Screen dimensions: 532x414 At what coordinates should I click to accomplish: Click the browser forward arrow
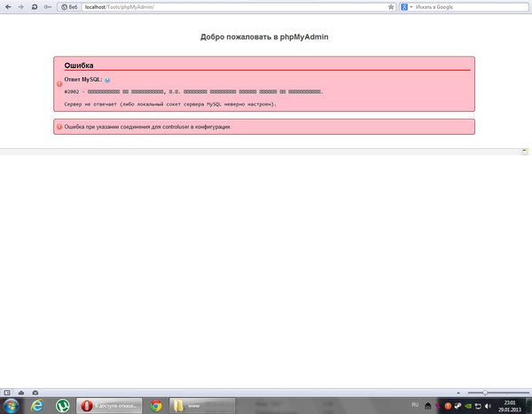click(21, 7)
